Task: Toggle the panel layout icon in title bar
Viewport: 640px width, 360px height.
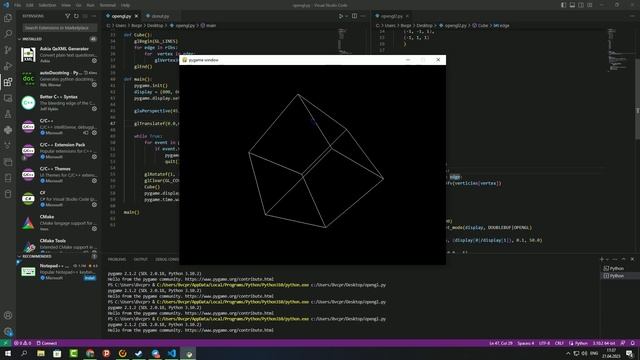Action: [x=572, y=5]
